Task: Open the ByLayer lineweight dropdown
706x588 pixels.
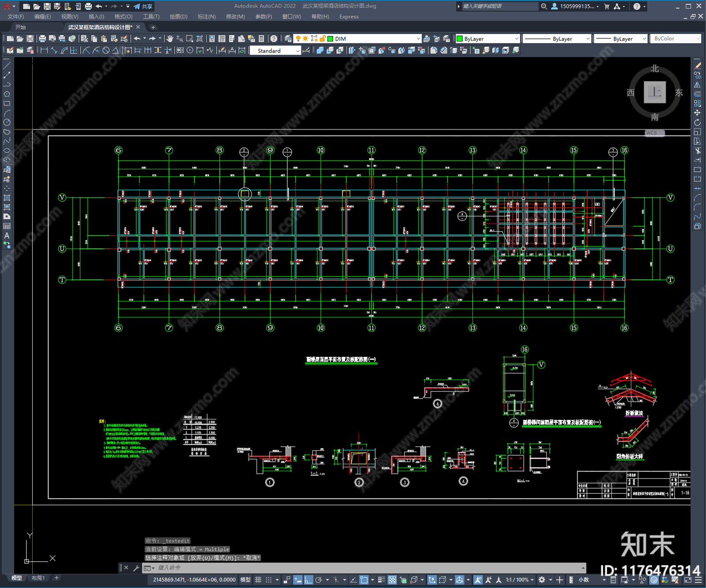Action: pyautogui.click(x=644, y=39)
